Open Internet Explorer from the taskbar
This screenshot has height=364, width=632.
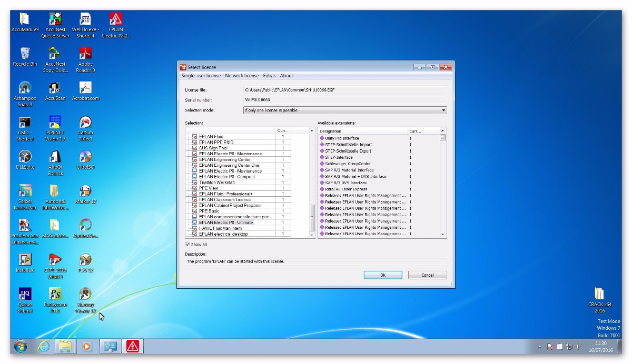(x=44, y=346)
